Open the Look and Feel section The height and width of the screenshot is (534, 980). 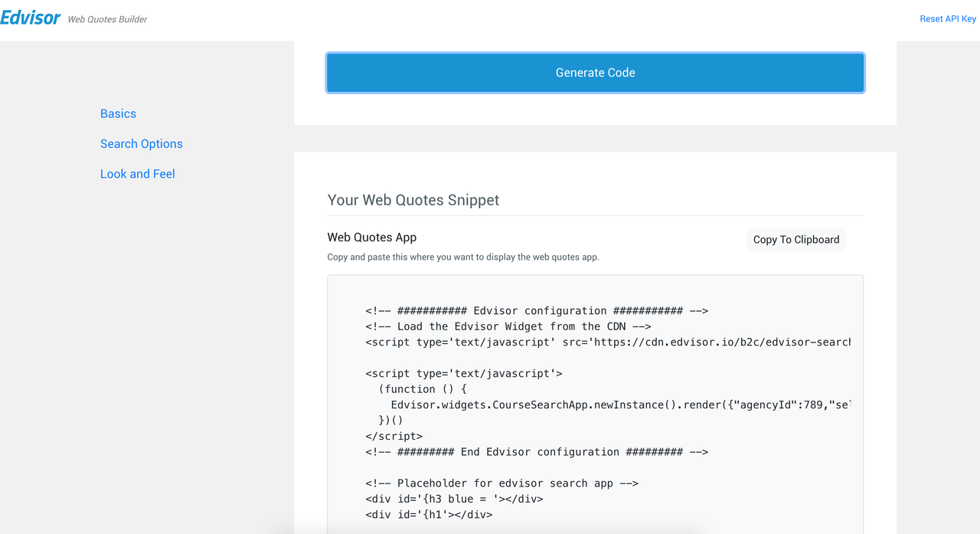click(x=138, y=174)
